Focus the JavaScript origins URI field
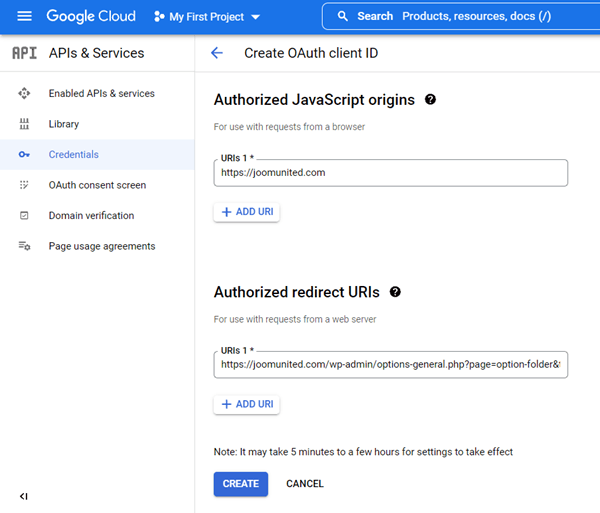 pos(390,173)
